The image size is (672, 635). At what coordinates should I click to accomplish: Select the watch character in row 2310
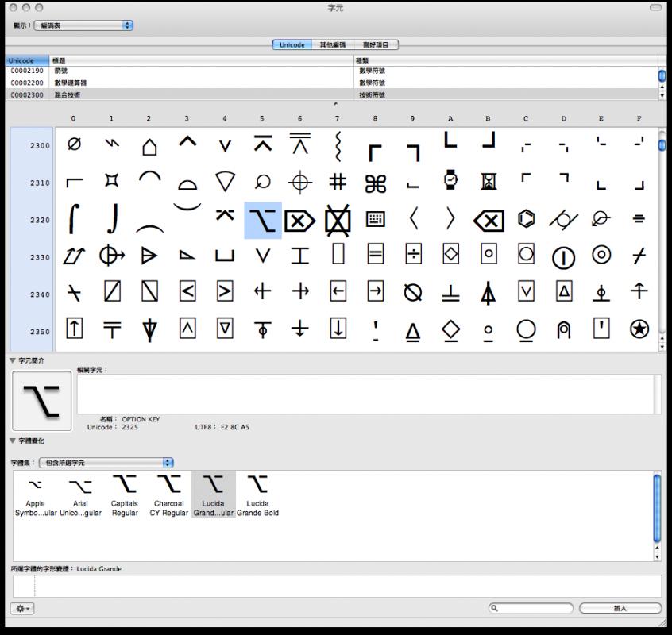click(x=450, y=182)
